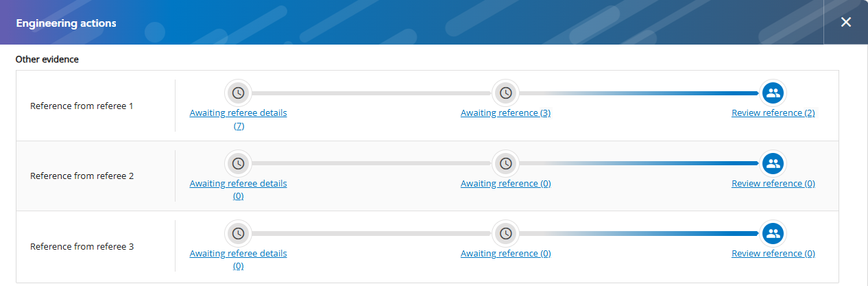Click the people icon for referee 1 review
868x286 pixels.
point(773,93)
